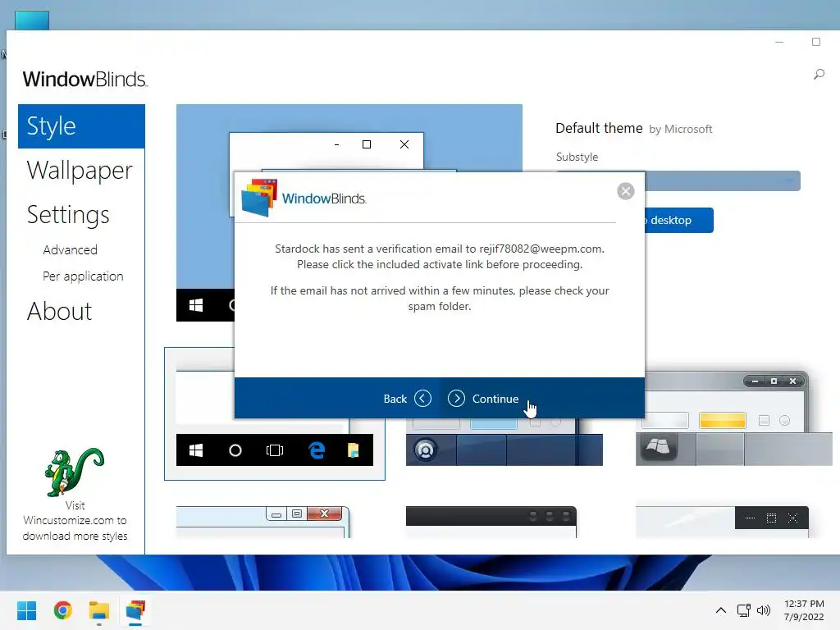Screen dimensions: 840x630
Task: Select the dark title bar style thumbnail
Action: click(x=491, y=522)
